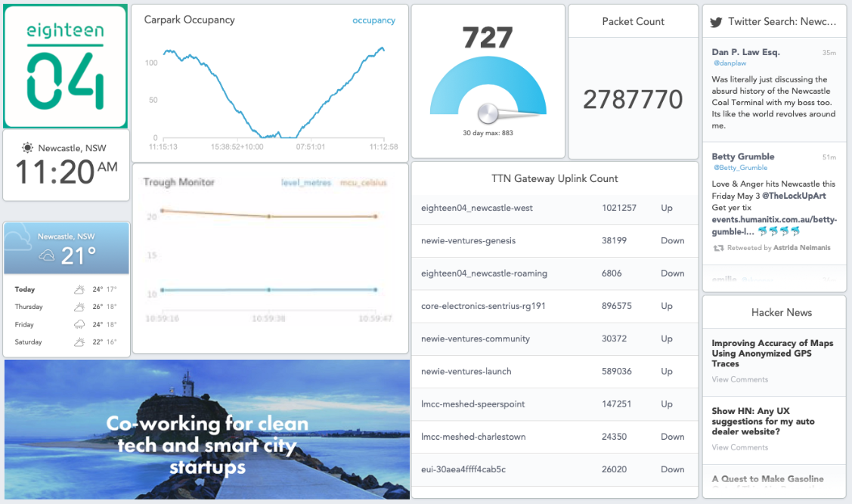The image size is (852, 504).
Task: Click the Packet Count heading
Action: click(633, 21)
